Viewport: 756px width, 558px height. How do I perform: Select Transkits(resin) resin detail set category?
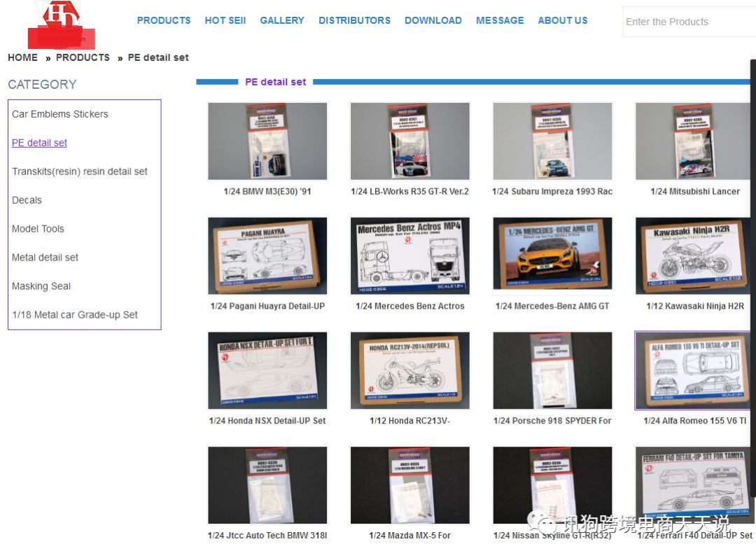coord(80,172)
